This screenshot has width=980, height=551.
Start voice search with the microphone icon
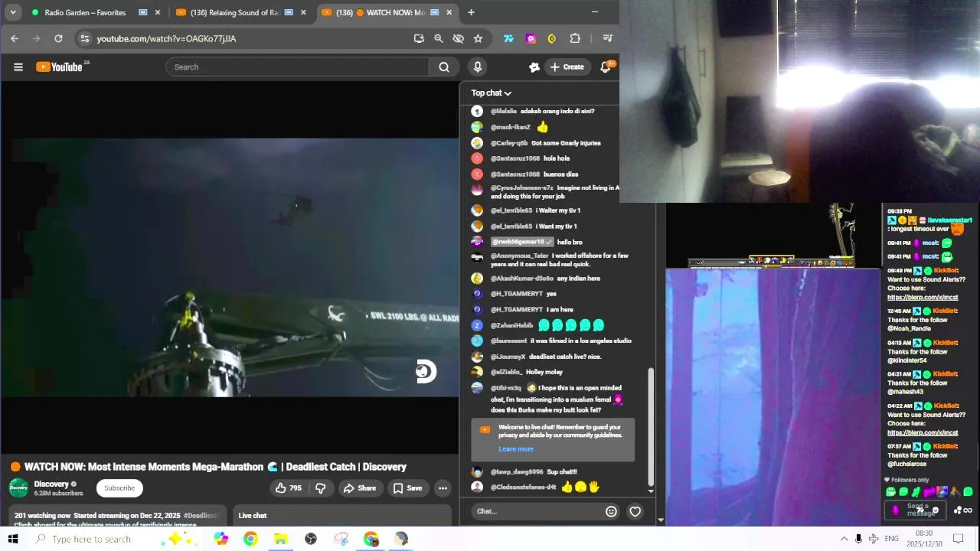pos(478,67)
